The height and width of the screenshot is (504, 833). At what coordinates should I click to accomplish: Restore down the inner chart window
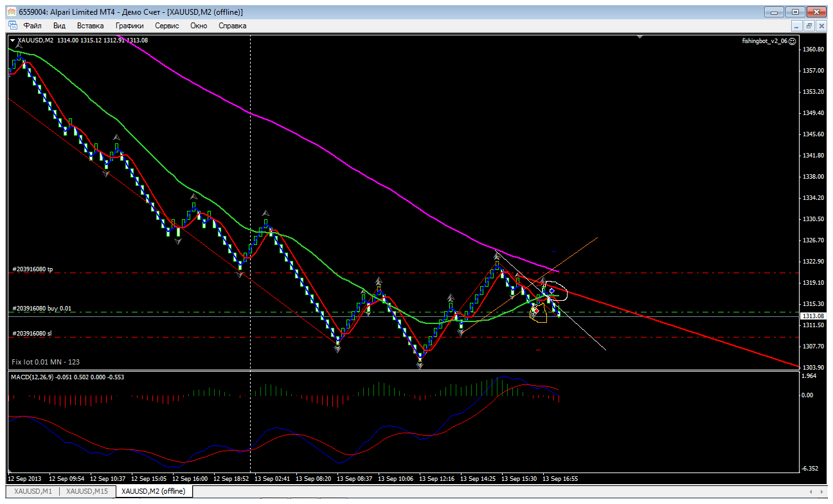(x=809, y=26)
